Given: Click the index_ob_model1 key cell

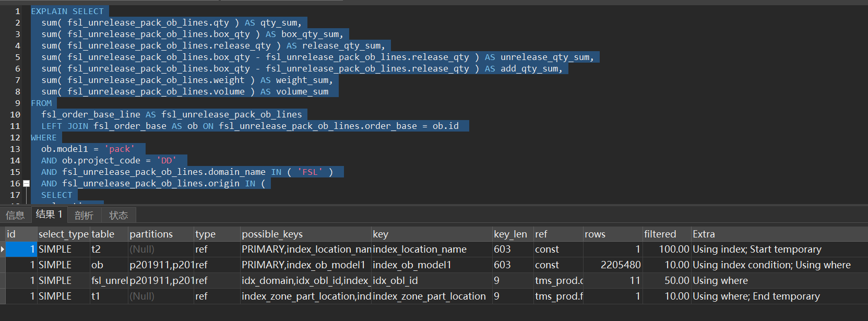Looking at the screenshot, I should click(432, 265).
